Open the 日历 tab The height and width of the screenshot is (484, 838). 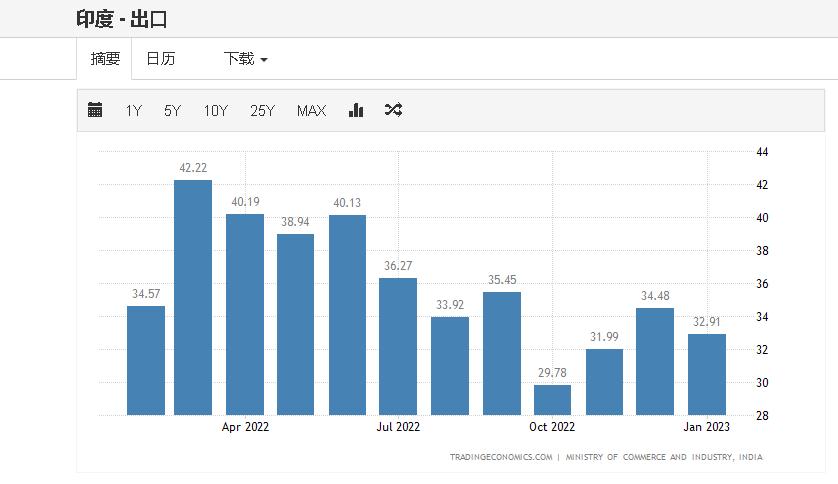coord(160,59)
